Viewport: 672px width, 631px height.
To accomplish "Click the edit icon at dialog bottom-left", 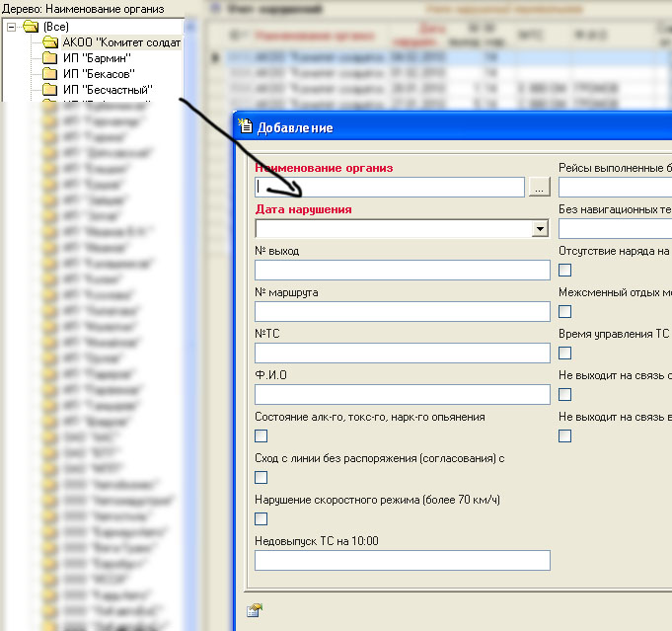I will (x=254, y=610).
